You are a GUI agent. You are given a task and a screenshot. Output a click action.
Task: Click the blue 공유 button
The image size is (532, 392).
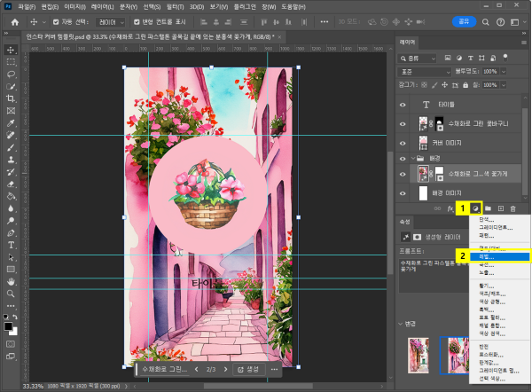(463, 21)
